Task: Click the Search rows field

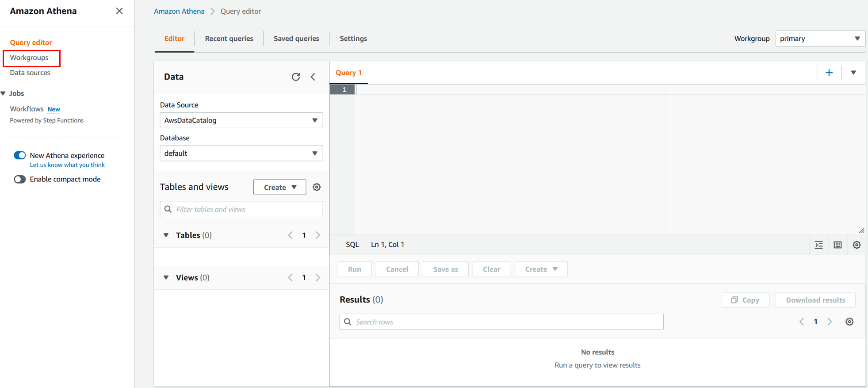Action: pos(501,322)
